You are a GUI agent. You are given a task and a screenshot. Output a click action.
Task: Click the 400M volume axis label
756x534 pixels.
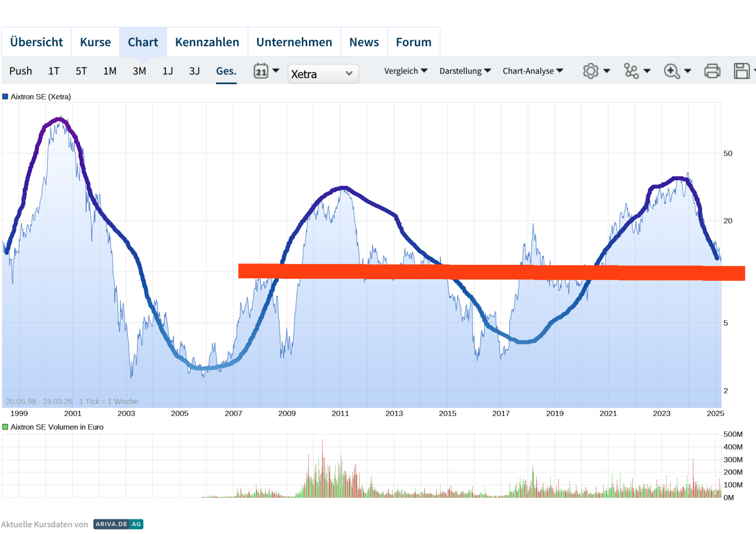(x=733, y=447)
